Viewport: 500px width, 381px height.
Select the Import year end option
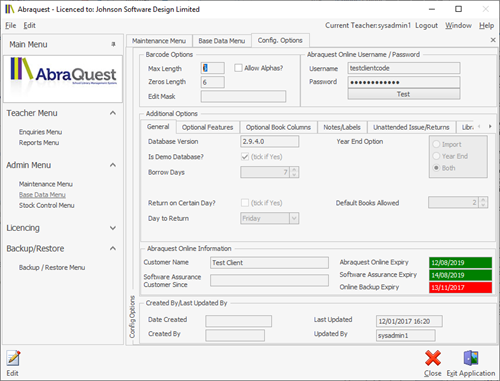436,144
